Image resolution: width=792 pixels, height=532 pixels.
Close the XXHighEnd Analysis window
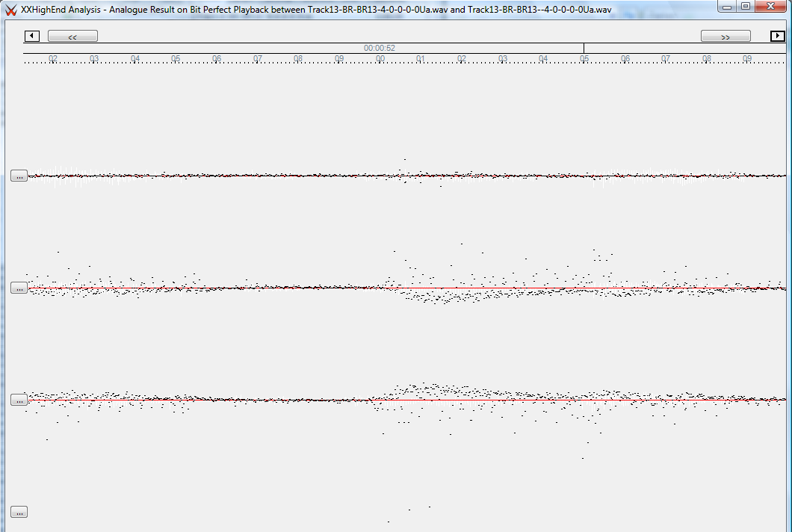pos(771,7)
